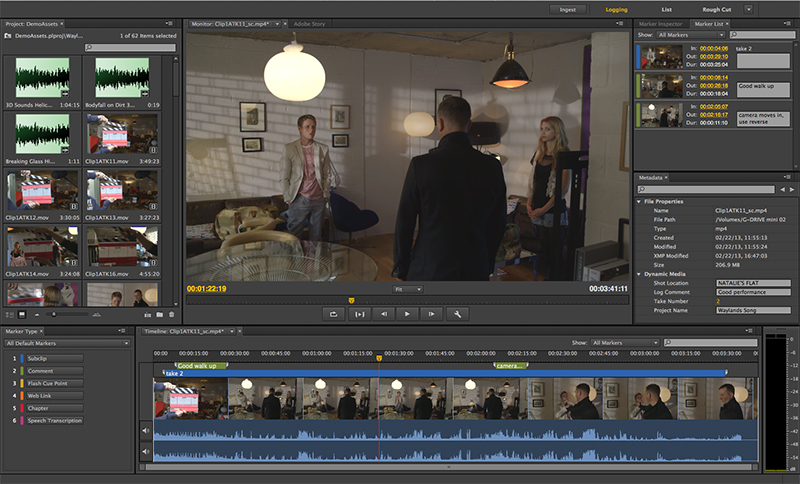Screen dimensions: 800x484
Task: Mute the second audio track speaker
Action: coord(145,453)
